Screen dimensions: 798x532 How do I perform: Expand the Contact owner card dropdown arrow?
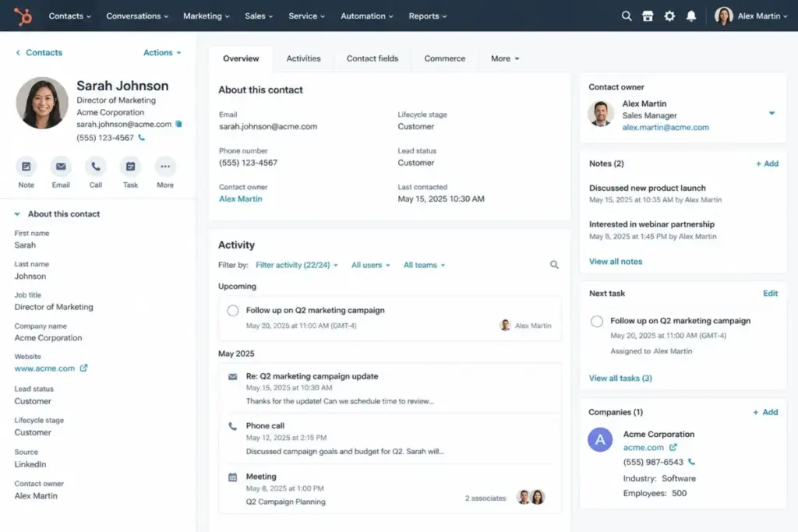click(x=772, y=114)
